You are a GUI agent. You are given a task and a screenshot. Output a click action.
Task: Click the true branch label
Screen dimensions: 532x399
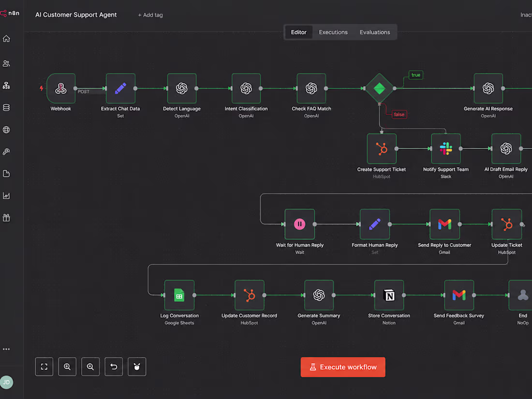click(x=416, y=75)
